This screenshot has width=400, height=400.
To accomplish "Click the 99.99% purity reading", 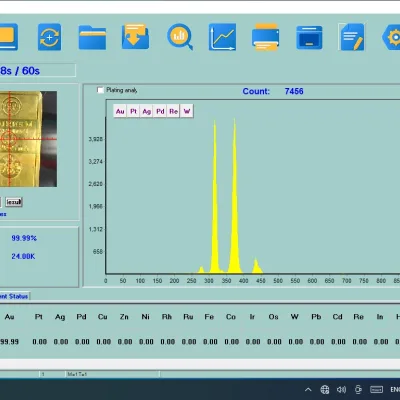I will (24, 238).
